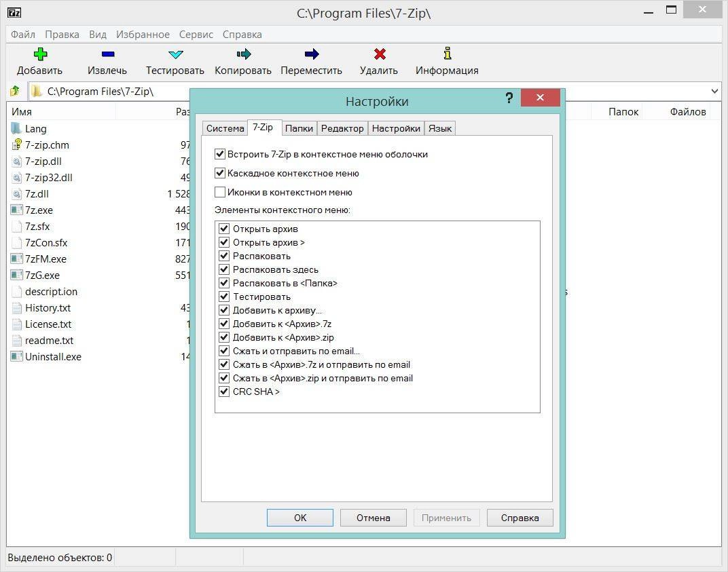The height and width of the screenshot is (572, 728).
Task: Uncheck Добавить к <Архив>.7z item
Action: click(x=224, y=324)
